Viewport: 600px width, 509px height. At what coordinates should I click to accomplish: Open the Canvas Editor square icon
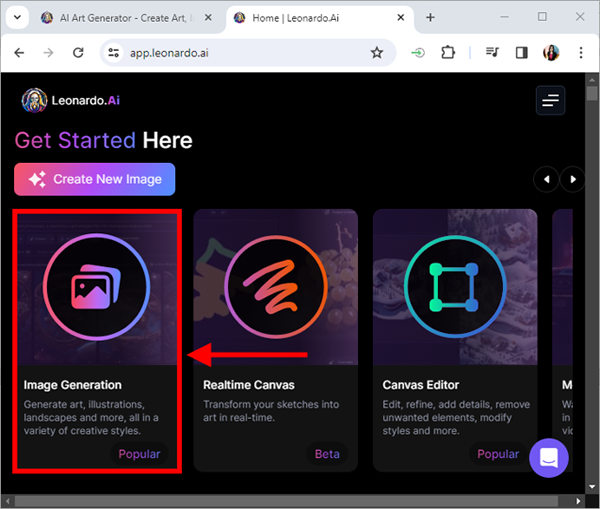pos(455,287)
